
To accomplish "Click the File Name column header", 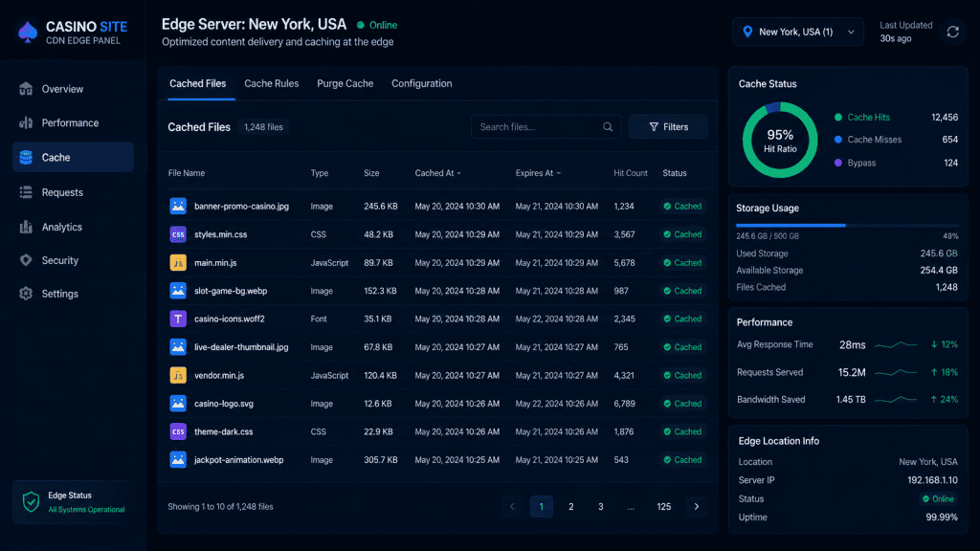I will point(187,173).
